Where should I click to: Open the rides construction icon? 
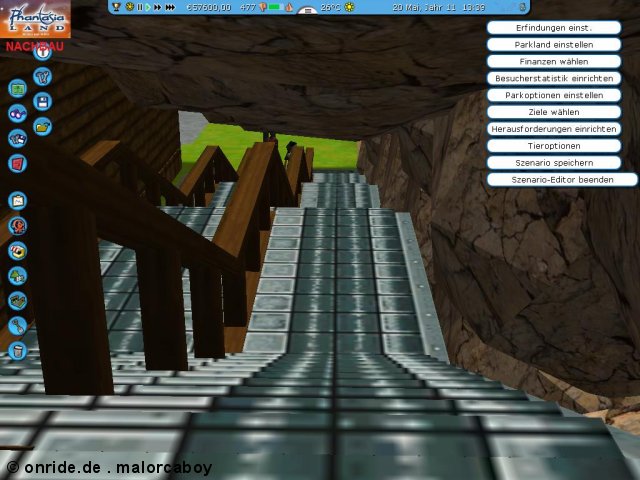(18, 226)
